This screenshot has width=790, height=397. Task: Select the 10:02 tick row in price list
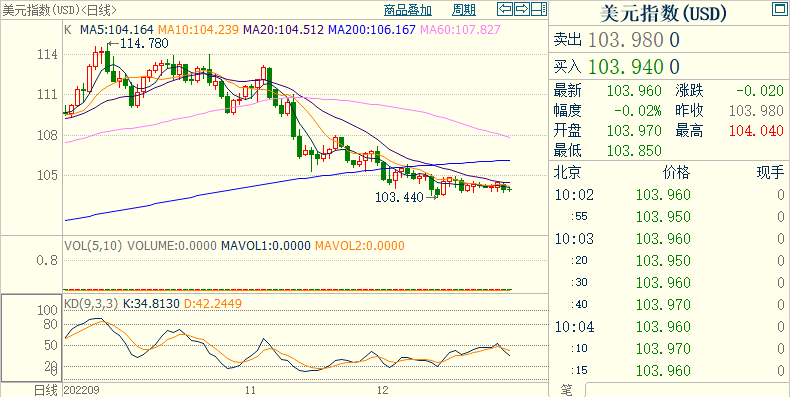click(x=669, y=195)
